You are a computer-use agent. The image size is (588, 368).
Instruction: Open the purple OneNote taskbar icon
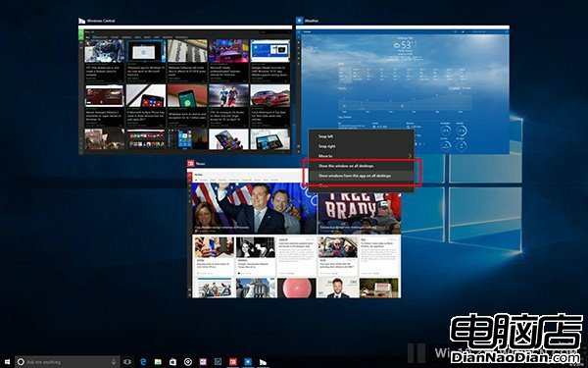click(203, 361)
